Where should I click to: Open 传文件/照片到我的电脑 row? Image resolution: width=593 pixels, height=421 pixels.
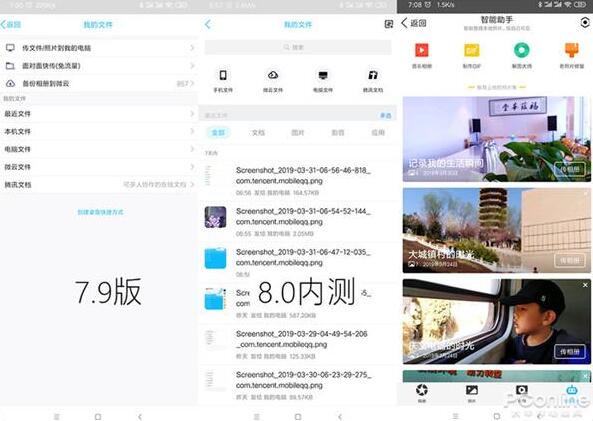point(98,48)
